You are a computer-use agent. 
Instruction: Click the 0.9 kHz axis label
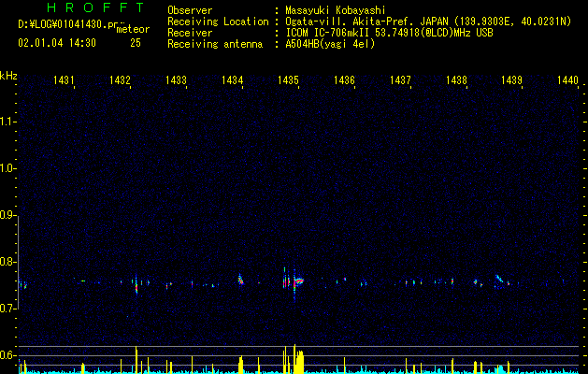[8, 215]
